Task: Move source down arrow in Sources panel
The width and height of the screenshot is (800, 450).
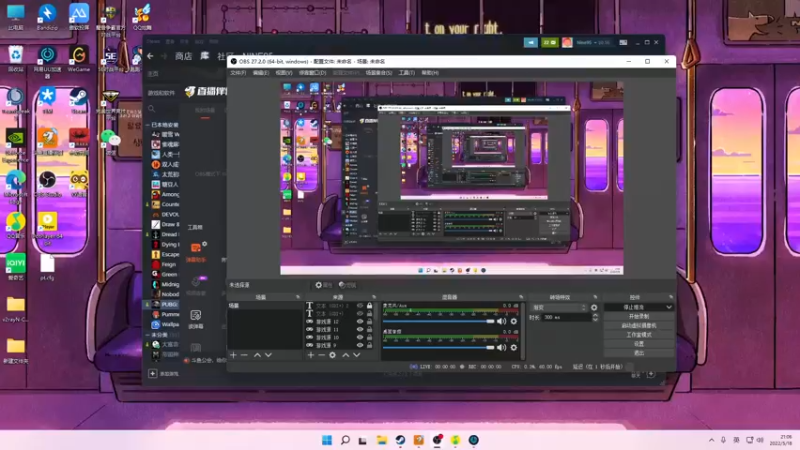Action: coord(357,355)
